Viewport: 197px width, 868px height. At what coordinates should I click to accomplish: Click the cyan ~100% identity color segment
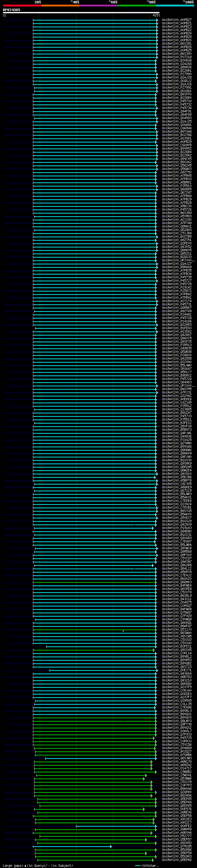(175, 6)
